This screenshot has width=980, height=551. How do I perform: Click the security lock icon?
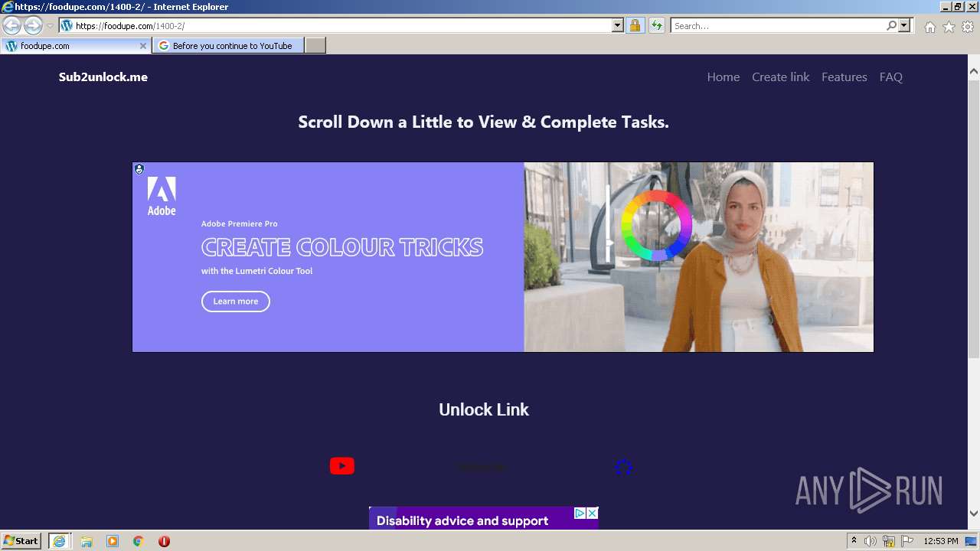pyautogui.click(x=635, y=26)
